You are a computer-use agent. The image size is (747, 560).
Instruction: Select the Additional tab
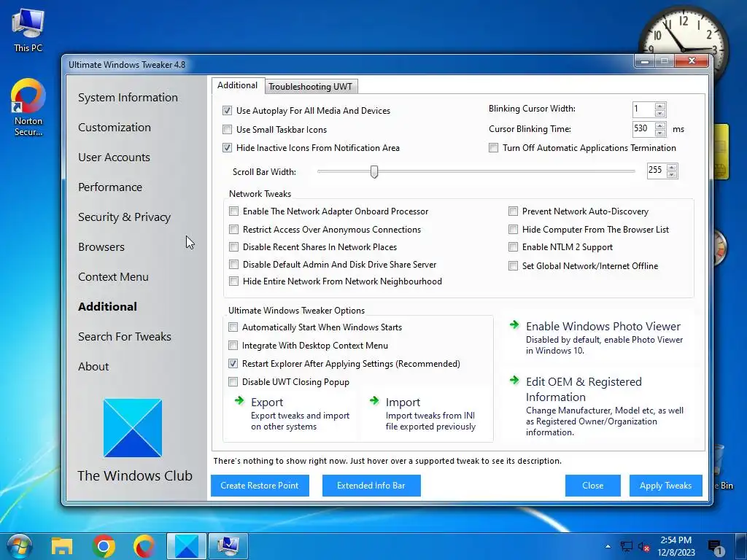[238, 85]
